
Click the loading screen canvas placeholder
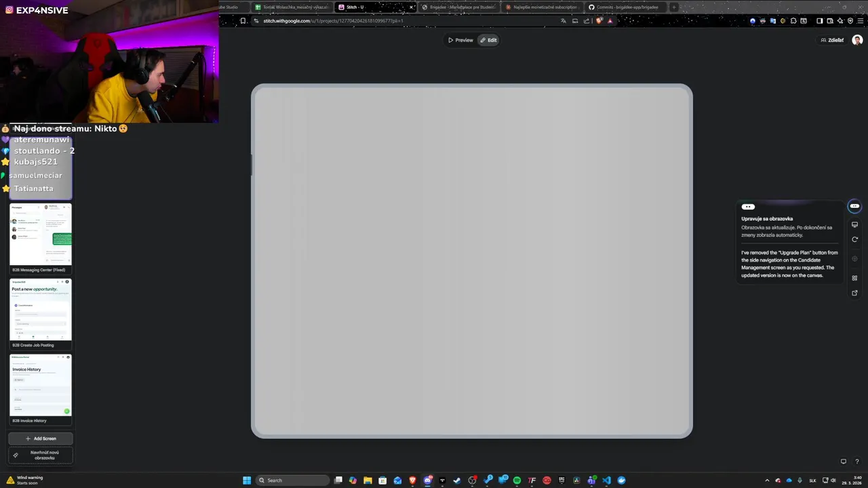click(x=472, y=261)
